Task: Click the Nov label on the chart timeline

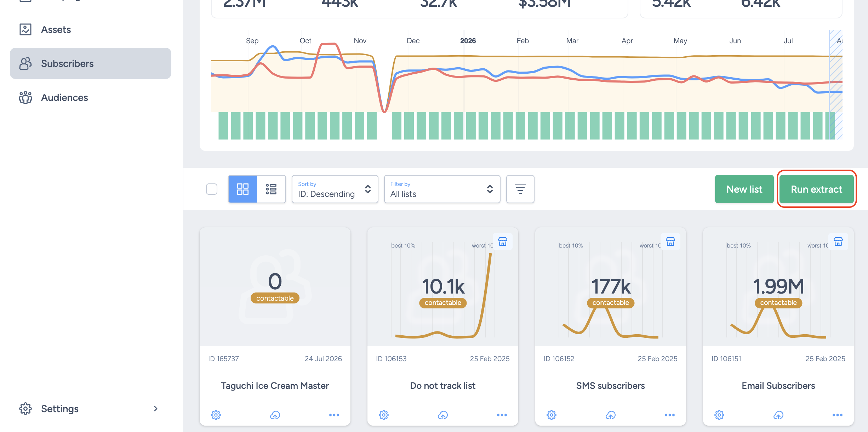Action: click(360, 41)
